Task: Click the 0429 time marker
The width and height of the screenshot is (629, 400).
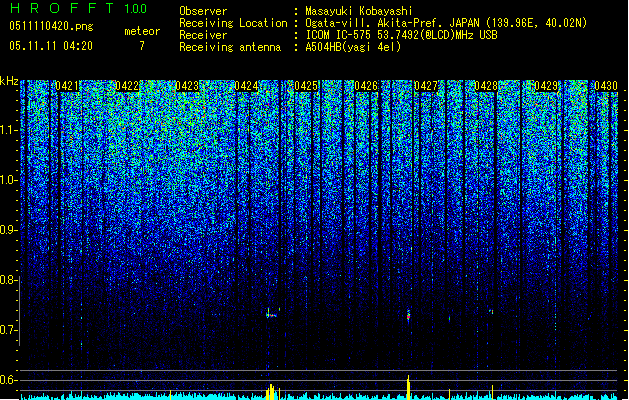Action: (x=546, y=86)
